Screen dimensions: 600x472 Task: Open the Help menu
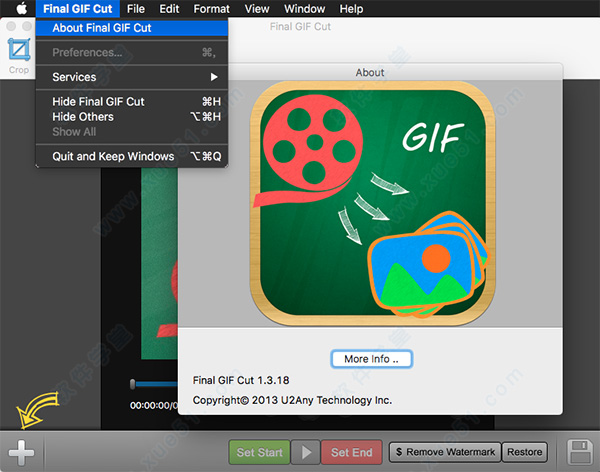(x=351, y=8)
